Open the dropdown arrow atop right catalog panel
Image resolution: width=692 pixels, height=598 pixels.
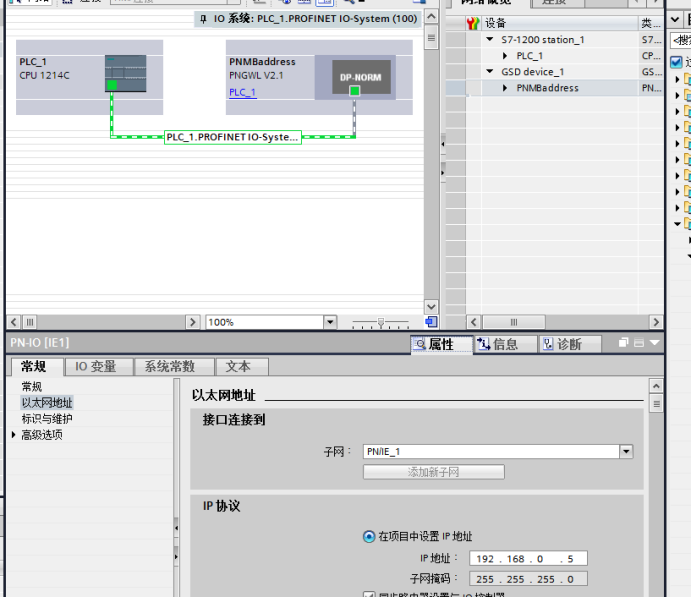coord(675,19)
